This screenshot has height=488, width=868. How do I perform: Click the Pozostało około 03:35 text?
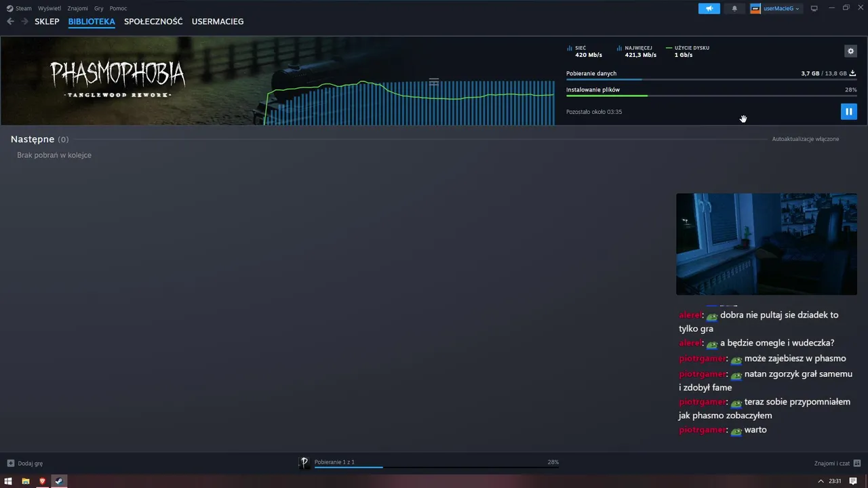point(594,112)
